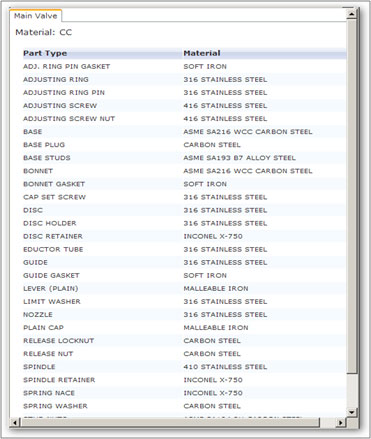Click the horizontal scrollbar left arrow
371x439 pixels.
pyautogui.click(x=15, y=423)
